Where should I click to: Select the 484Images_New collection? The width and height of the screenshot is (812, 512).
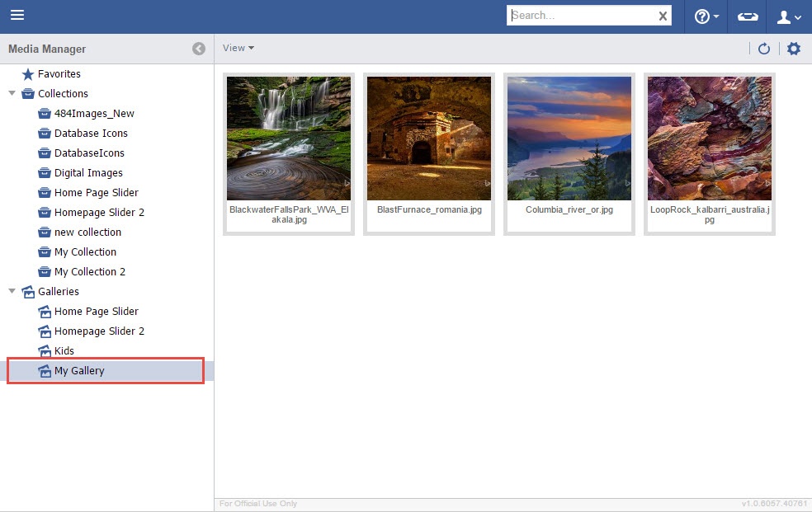coord(93,114)
